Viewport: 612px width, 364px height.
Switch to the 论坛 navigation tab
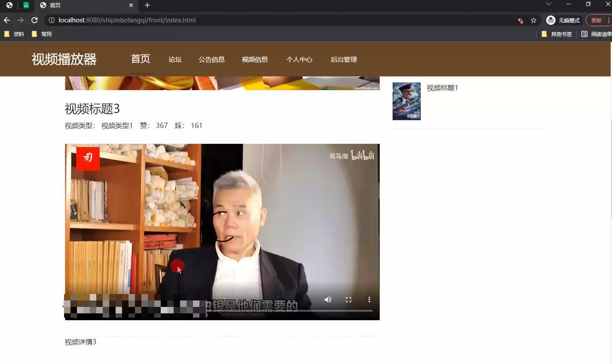[x=175, y=59]
